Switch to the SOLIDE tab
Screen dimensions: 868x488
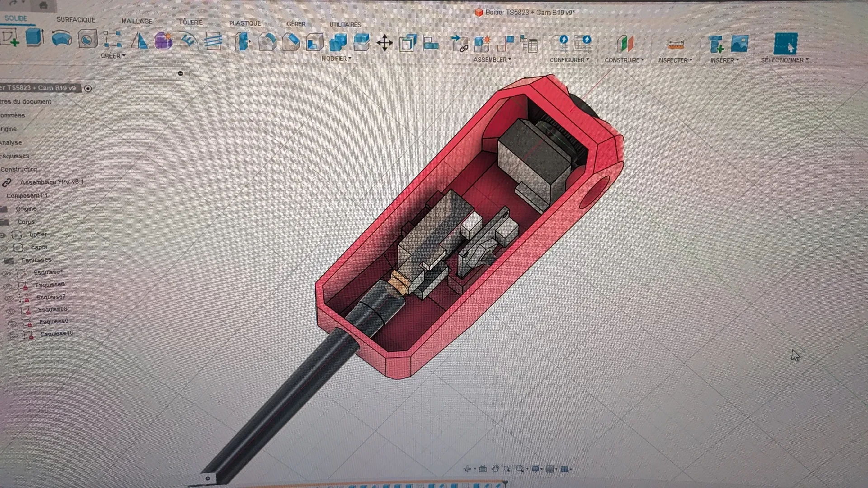(x=16, y=19)
